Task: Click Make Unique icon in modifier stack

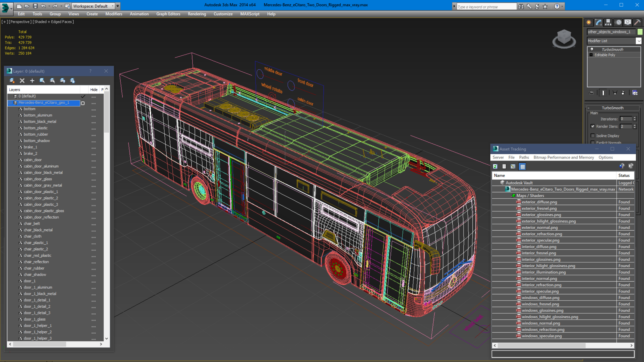Action: [615, 93]
